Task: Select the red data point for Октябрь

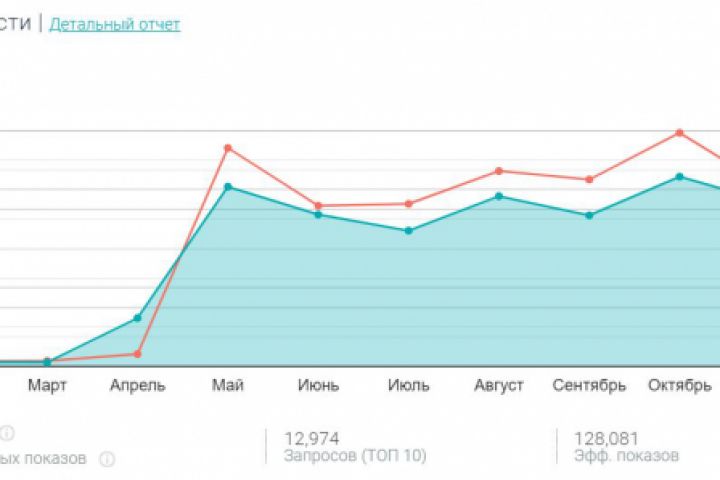Action: pyautogui.click(x=679, y=132)
